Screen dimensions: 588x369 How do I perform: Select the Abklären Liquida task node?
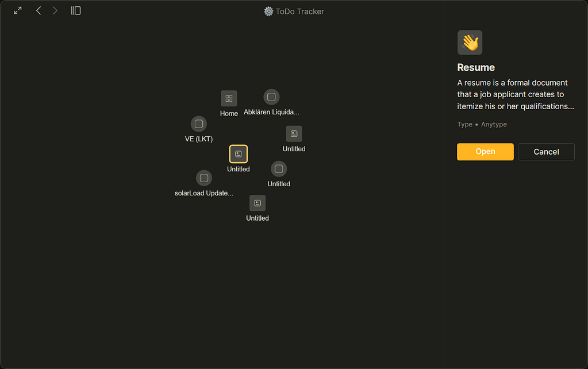click(271, 97)
